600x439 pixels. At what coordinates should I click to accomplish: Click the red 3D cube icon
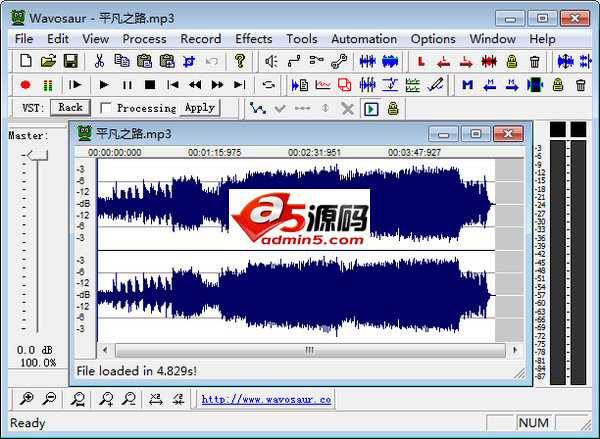click(345, 85)
